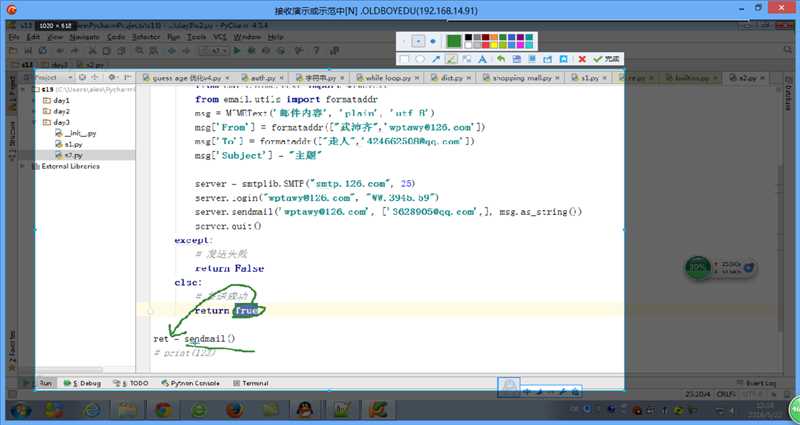Choose the large brush size dot

(433, 41)
